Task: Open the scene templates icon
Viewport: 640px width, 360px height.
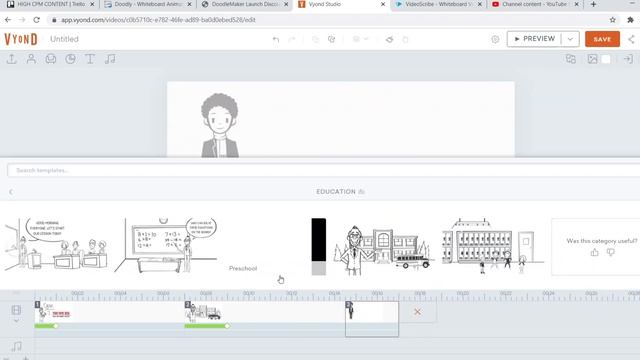Action: click(x=571, y=59)
